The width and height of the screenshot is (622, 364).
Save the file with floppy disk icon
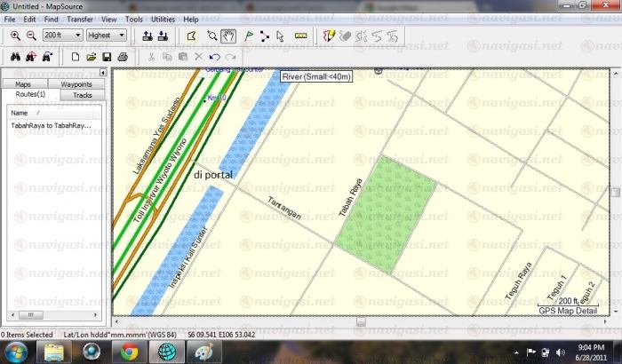pyautogui.click(x=107, y=57)
